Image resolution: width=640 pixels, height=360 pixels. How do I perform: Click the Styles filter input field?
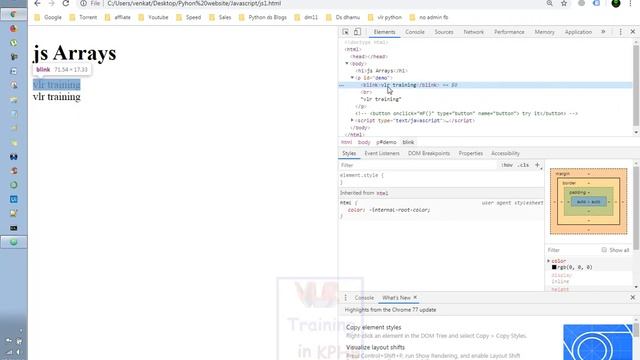pos(418,165)
